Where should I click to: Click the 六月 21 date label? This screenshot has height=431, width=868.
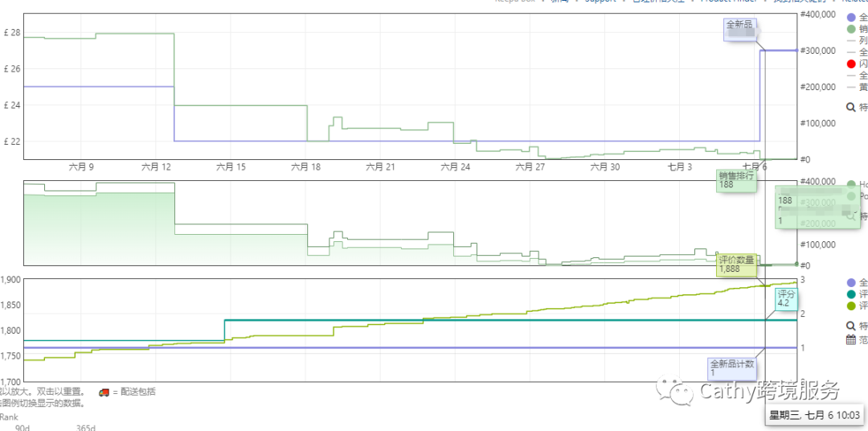380,166
